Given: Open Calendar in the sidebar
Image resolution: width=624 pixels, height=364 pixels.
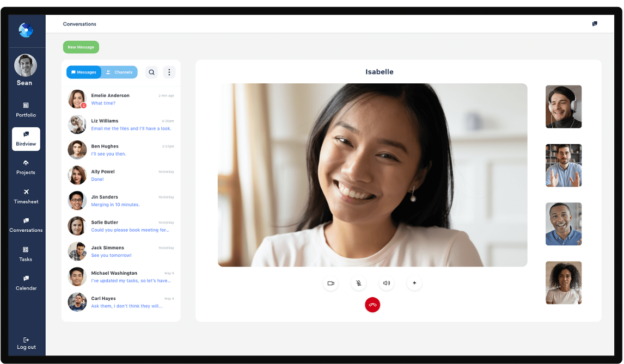Looking at the screenshot, I should (26, 282).
